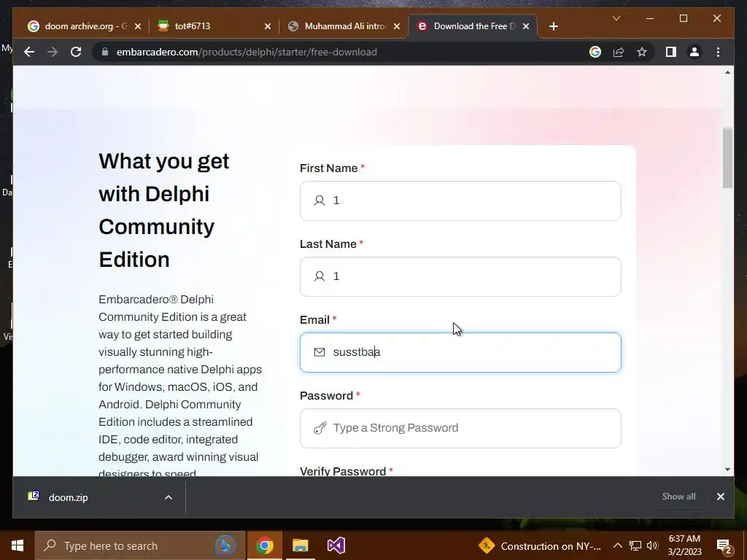Viewport: 747px width, 560px height.
Task: Click the doom.zip file icon
Action: (x=34, y=497)
